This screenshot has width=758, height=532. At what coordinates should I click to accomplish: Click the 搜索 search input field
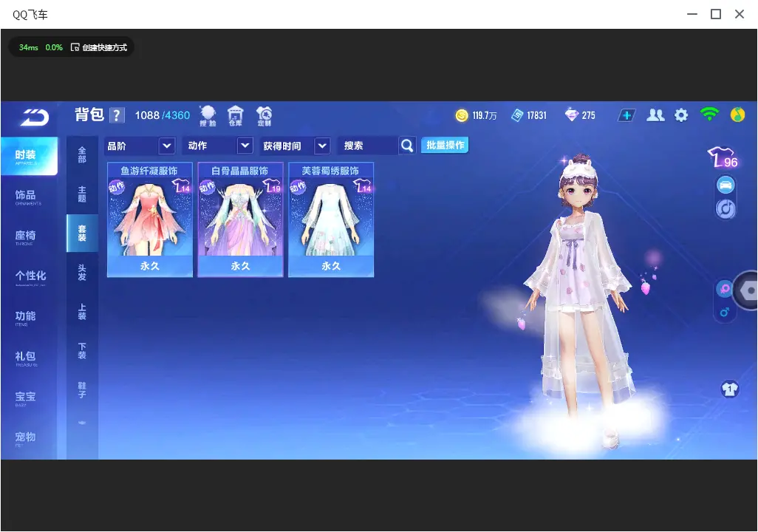coord(368,146)
